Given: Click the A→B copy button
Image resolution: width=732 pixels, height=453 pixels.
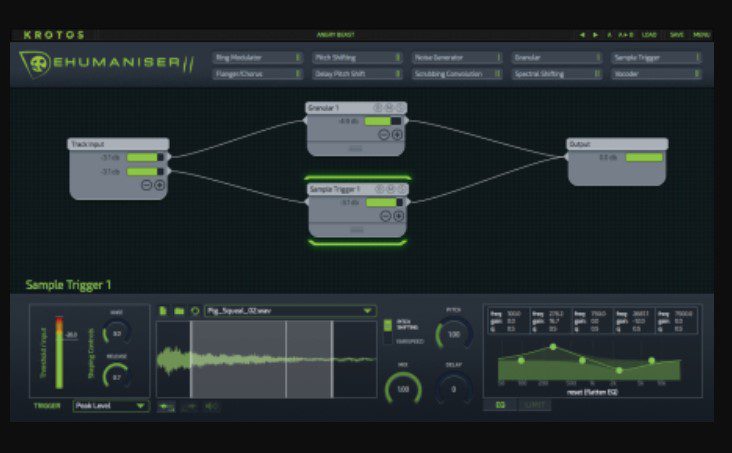Looking at the screenshot, I should click(x=626, y=35).
